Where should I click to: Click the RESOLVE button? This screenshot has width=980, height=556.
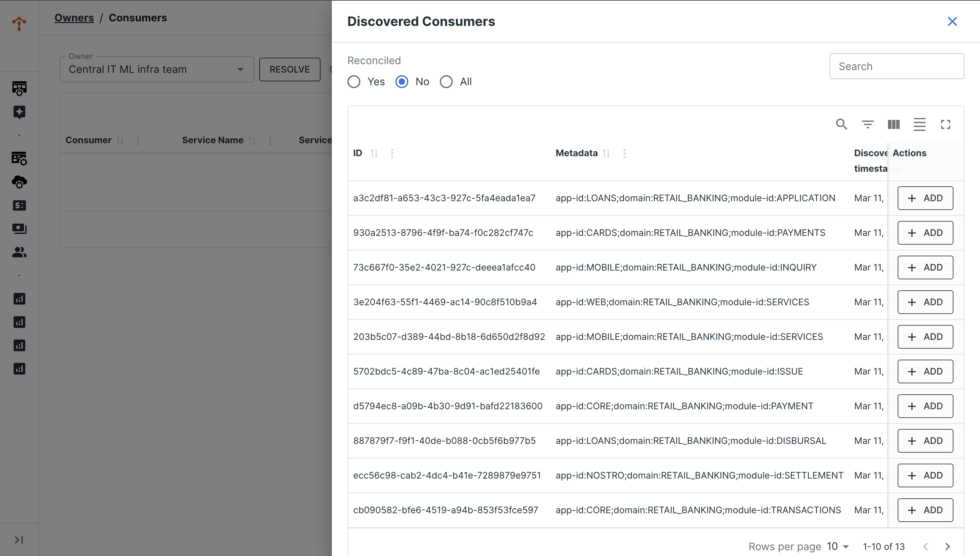[x=289, y=69]
